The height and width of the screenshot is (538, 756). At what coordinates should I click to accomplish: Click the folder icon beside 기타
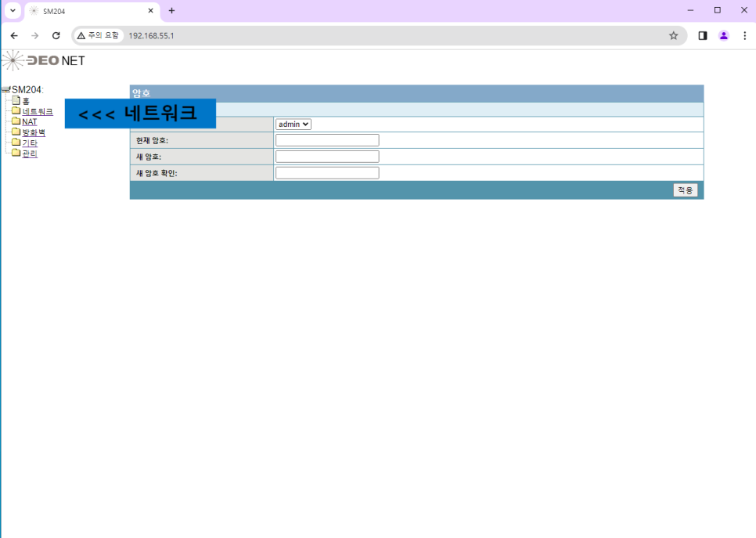point(16,143)
